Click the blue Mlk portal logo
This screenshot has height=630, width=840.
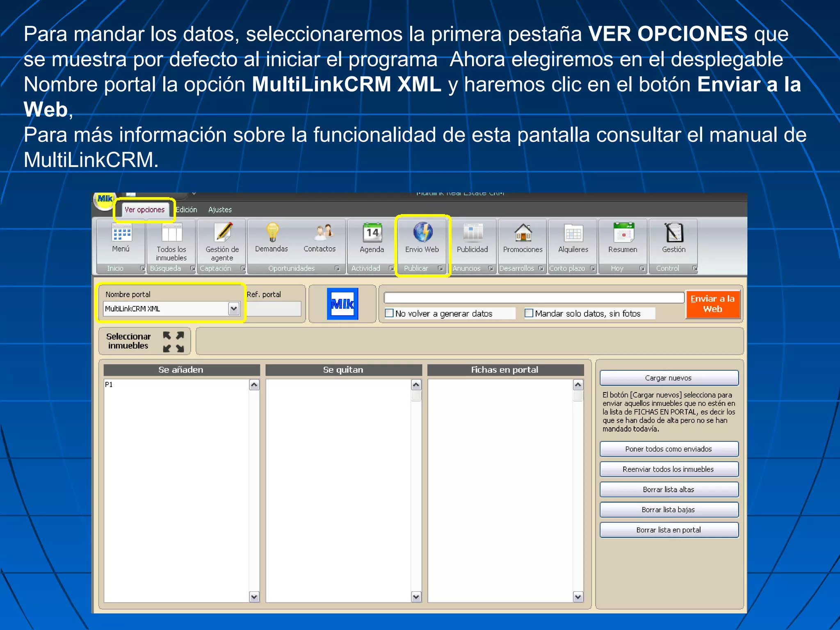coord(342,304)
